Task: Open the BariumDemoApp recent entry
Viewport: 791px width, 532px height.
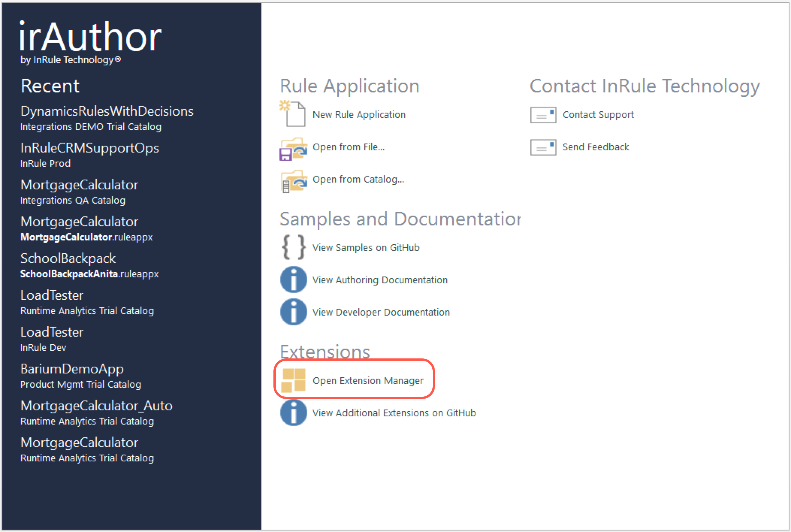Action: [72, 369]
